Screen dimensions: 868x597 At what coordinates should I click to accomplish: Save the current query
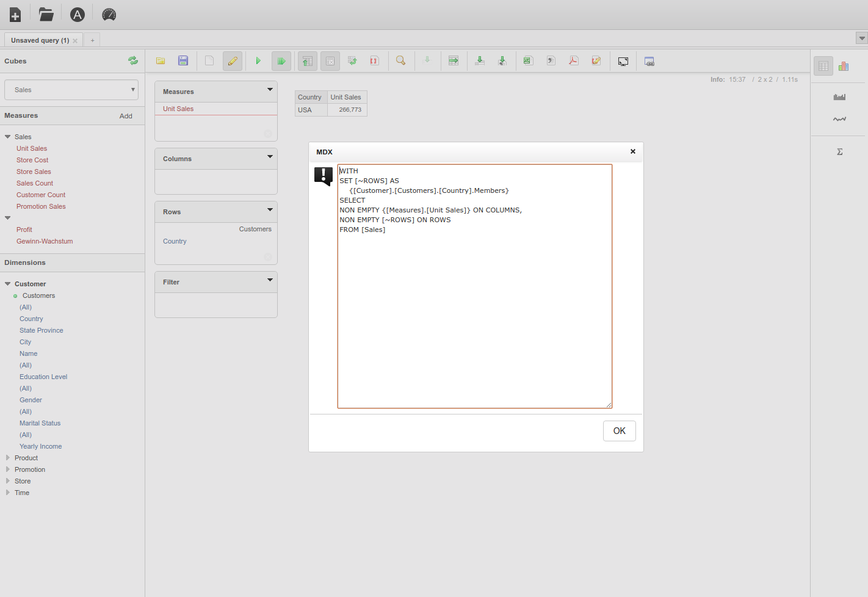click(183, 60)
